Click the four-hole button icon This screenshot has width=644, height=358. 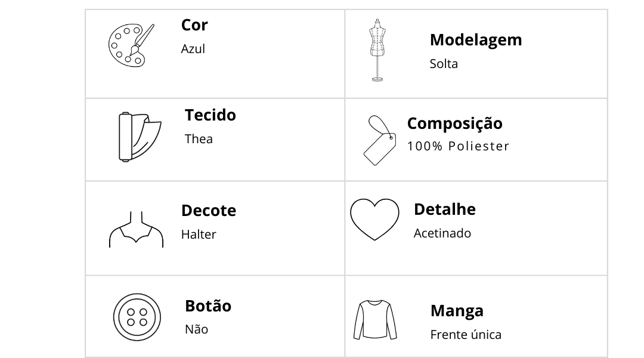tap(137, 317)
